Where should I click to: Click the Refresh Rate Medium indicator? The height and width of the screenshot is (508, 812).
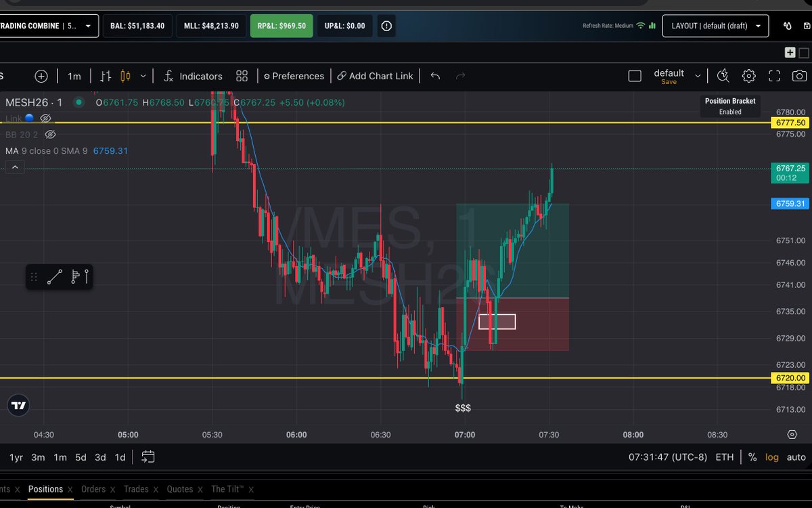click(x=608, y=26)
